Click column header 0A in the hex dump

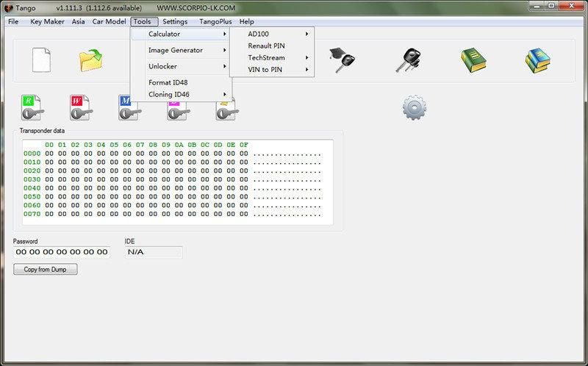click(x=179, y=145)
